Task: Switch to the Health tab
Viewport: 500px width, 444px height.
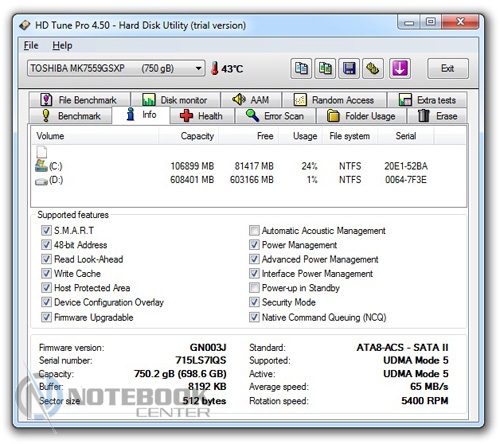Action: pos(201,116)
